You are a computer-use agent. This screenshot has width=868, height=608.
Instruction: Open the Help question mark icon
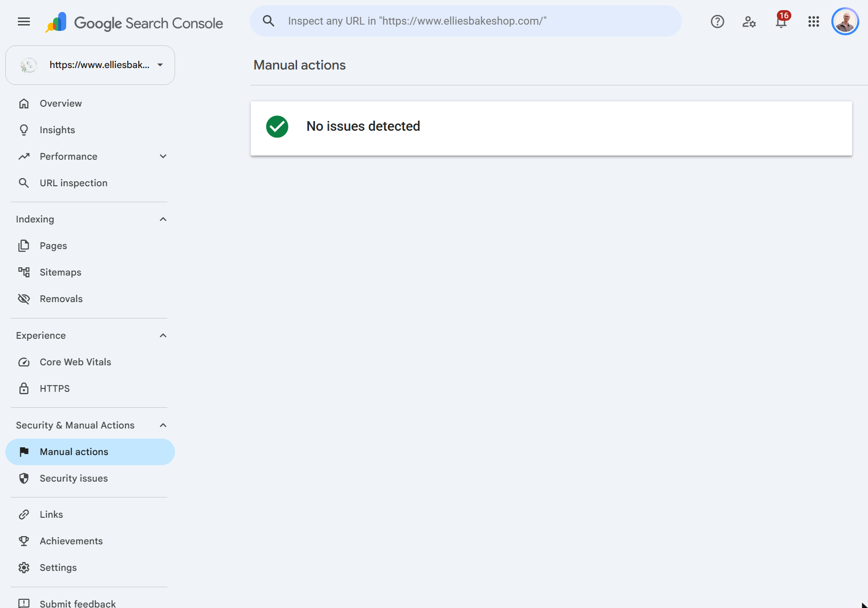(717, 21)
